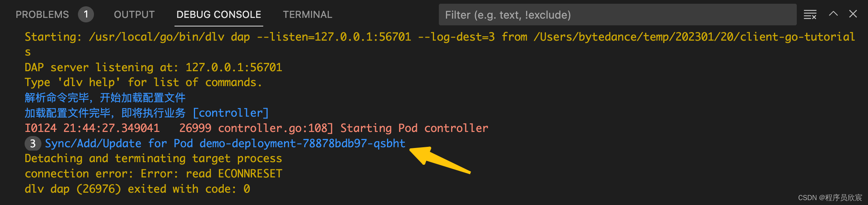Select the DAP server listening log line

[153, 67]
